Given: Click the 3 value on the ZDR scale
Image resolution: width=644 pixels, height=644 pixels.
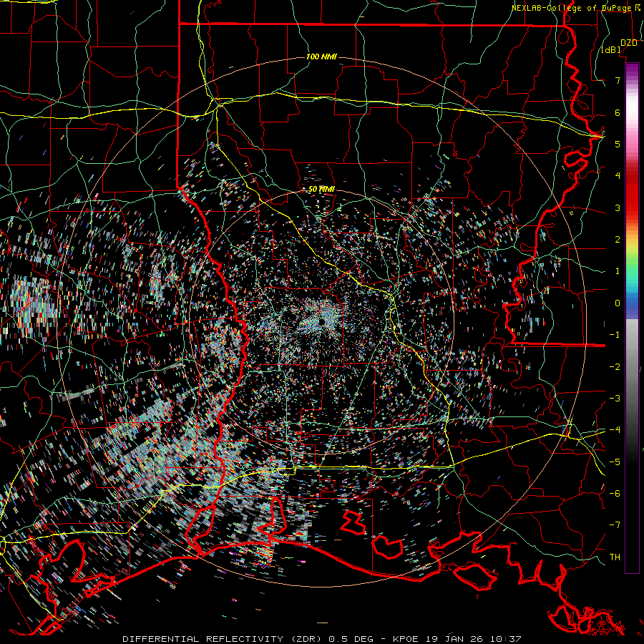Looking at the screenshot, I should pyautogui.click(x=618, y=208).
